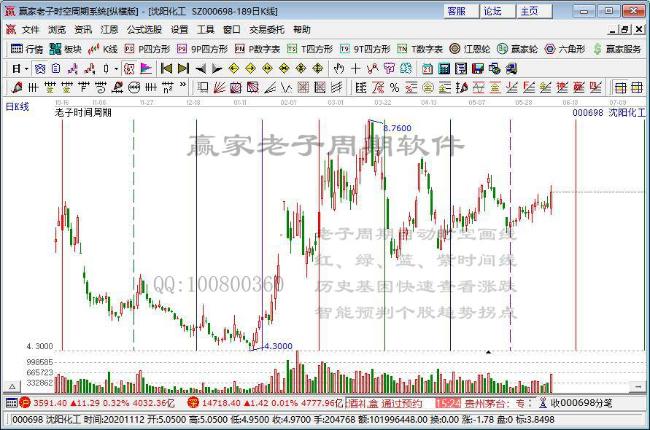Open the 交易委托 menu
Image resolution: width=650 pixels, height=430 pixels.
tap(267, 29)
